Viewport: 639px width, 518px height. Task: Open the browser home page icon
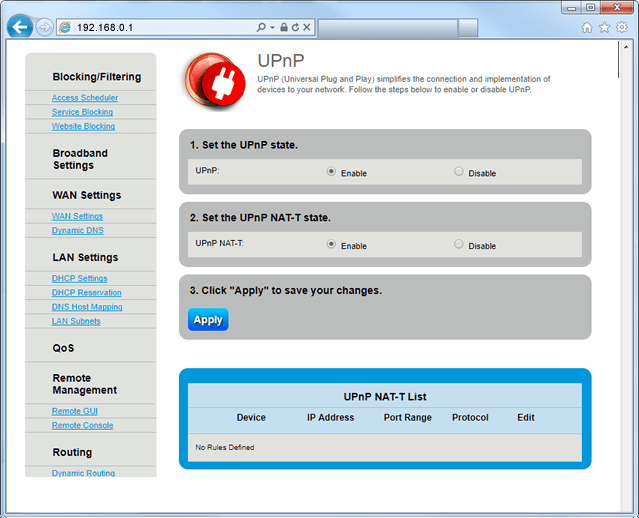click(x=589, y=27)
